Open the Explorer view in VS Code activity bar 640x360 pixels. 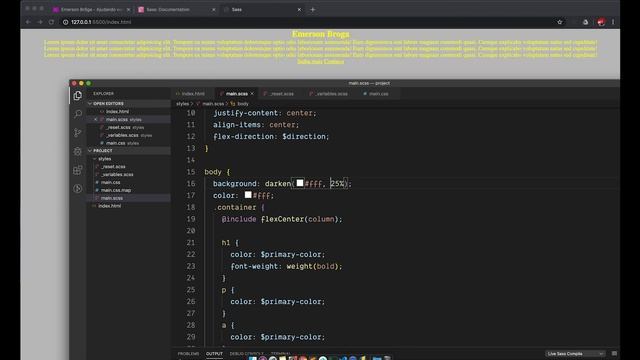point(78,96)
